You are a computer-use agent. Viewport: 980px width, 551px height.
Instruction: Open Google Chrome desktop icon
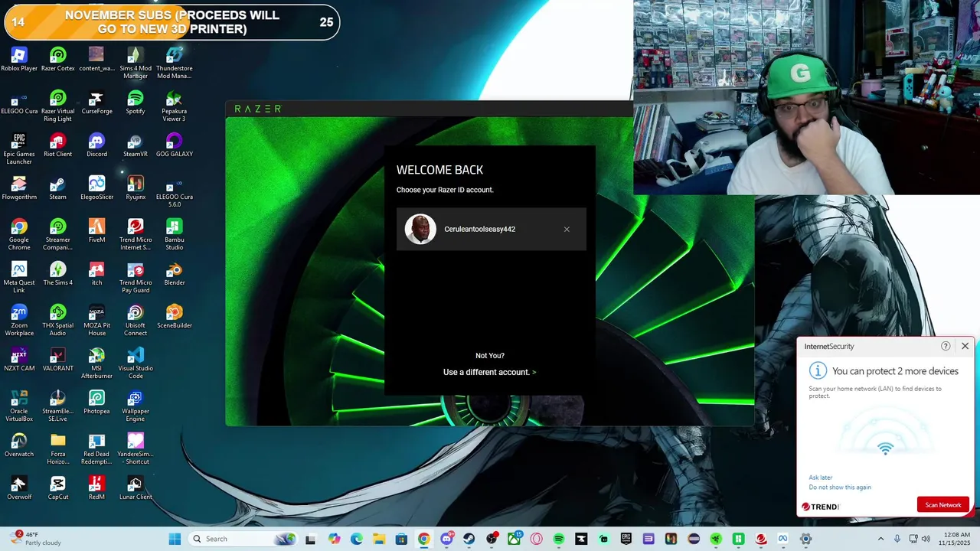coord(19,234)
